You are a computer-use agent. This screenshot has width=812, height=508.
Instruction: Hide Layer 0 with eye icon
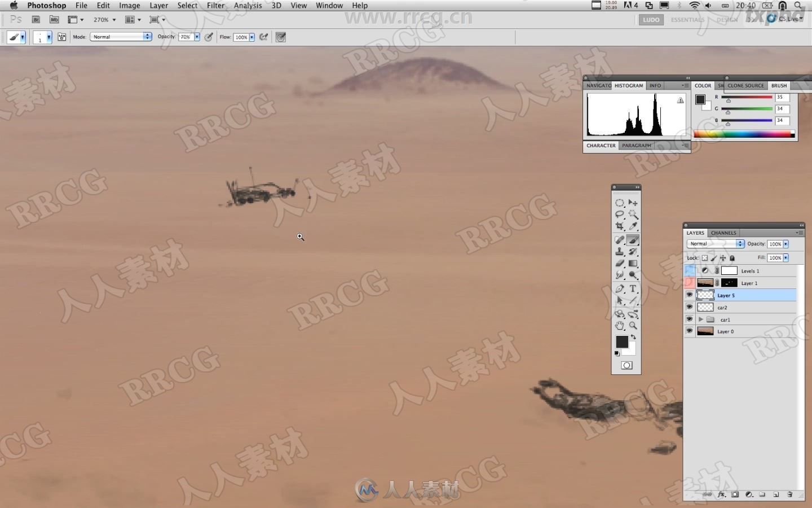point(690,331)
